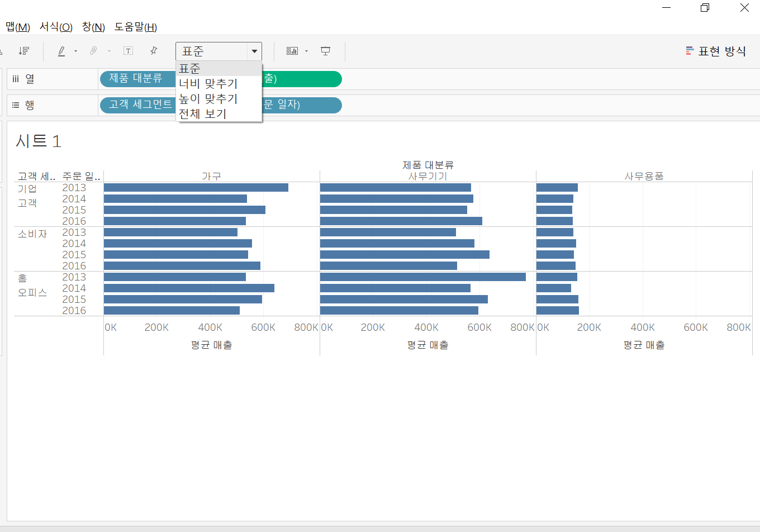The image size is (760, 532).
Task: Select the 가구 bar for 기업 고객 2013
Action: [196, 188]
